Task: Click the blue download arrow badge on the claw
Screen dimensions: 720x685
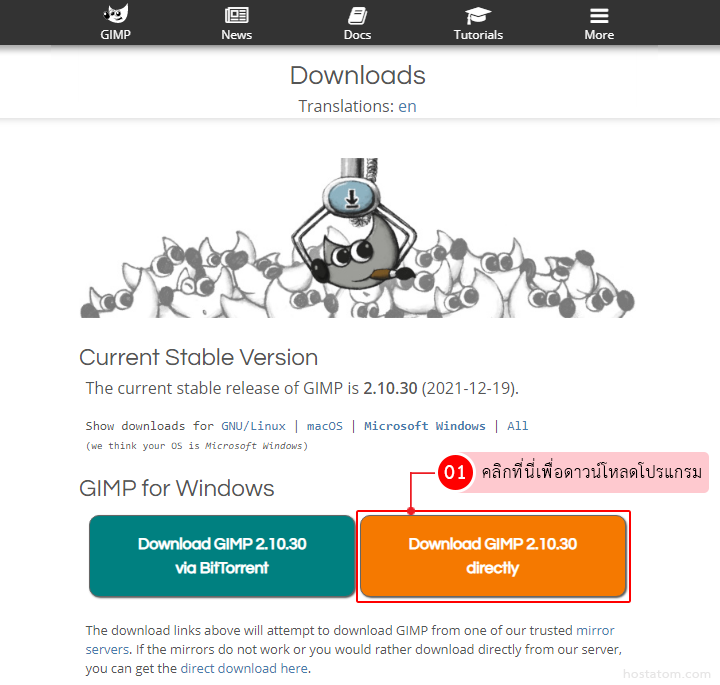Action: 352,198
